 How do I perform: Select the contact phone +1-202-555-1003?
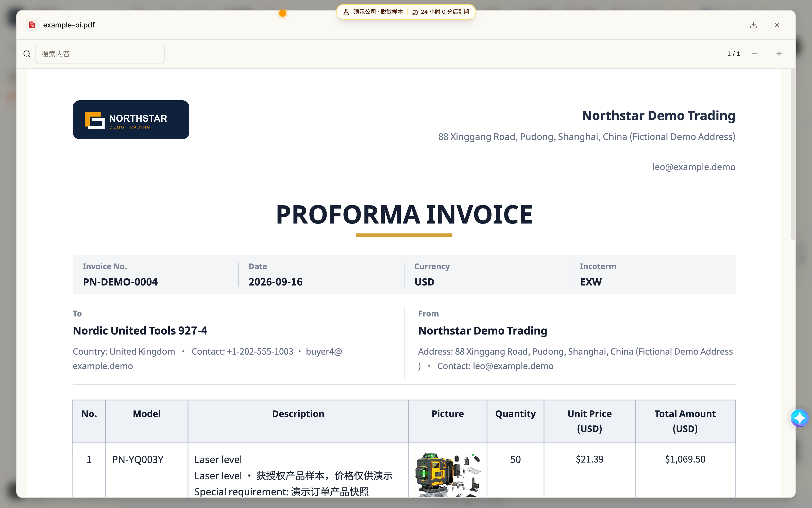(260, 352)
